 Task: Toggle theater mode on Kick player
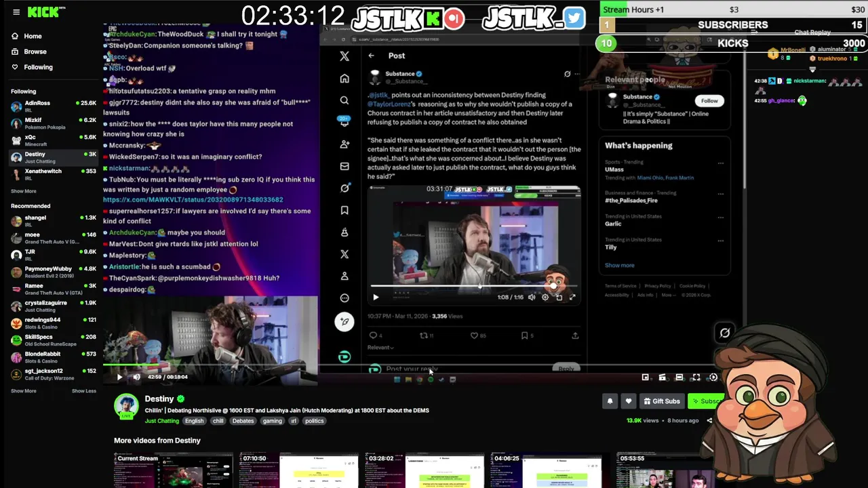[x=679, y=378]
